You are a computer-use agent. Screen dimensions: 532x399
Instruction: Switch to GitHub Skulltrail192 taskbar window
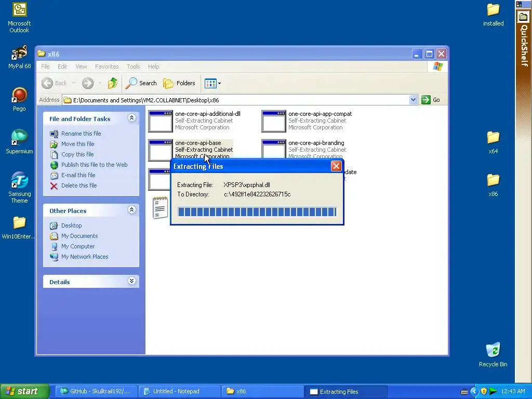point(96,391)
